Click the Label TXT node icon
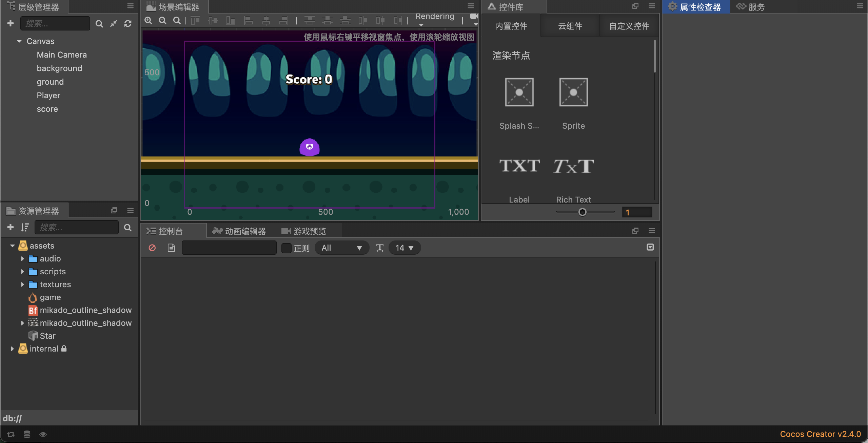 pyautogui.click(x=519, y=166)
